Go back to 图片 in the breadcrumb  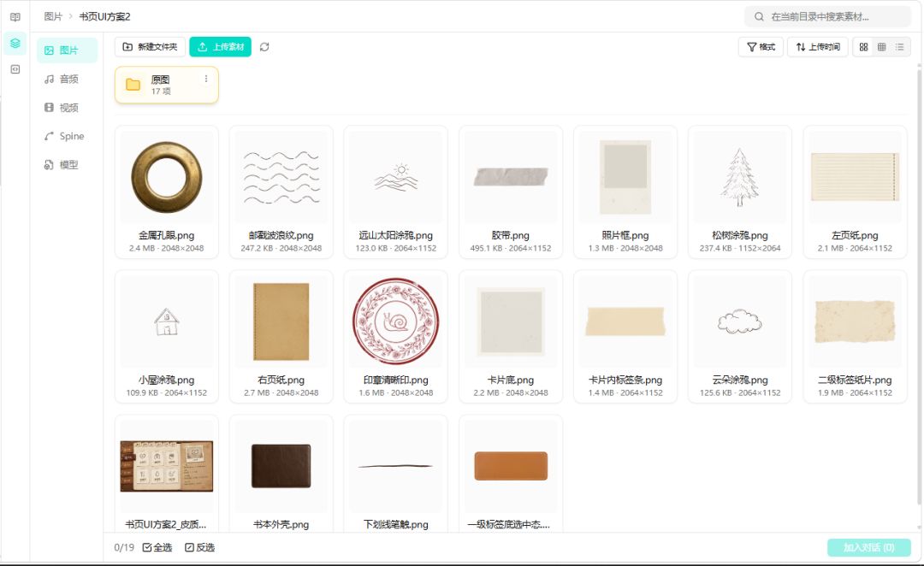pos(52,16)
